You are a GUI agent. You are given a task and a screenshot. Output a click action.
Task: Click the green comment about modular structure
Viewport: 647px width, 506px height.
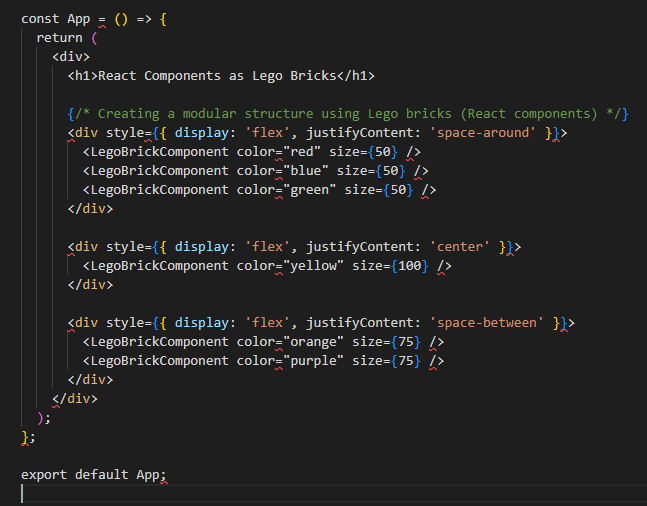348,114
